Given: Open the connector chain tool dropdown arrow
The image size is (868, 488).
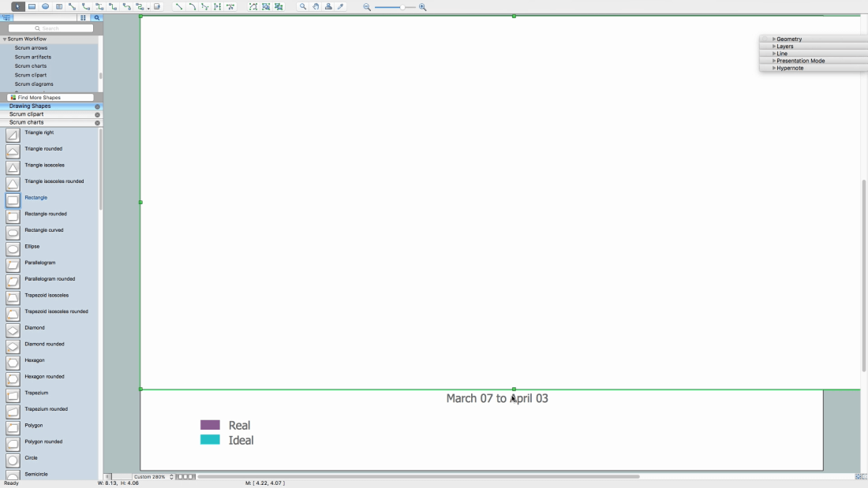Looking at the screenshot, I should click(148, 9).
